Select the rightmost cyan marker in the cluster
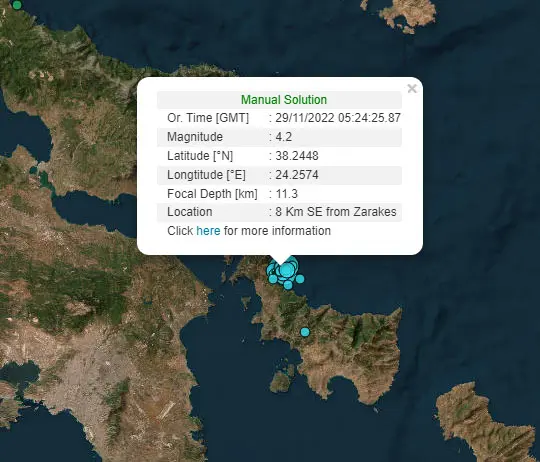 tap(300, 279)
